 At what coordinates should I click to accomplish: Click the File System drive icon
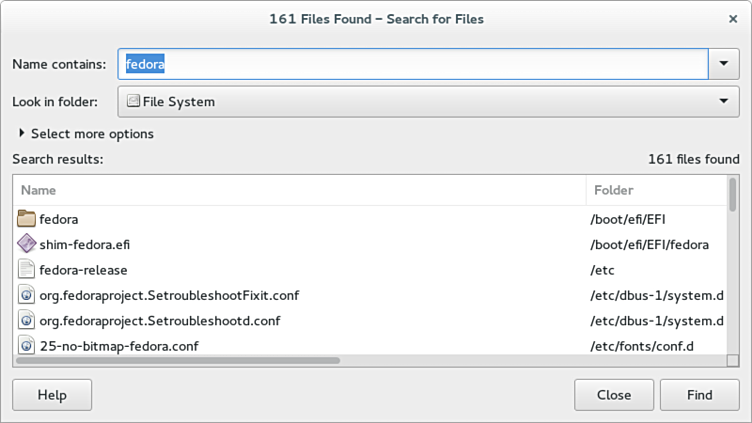pyautogui.click(x=132, y=101)
